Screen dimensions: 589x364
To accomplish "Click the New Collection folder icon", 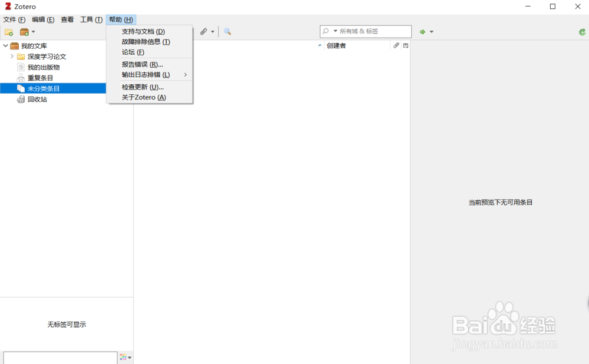I will 9,32.
